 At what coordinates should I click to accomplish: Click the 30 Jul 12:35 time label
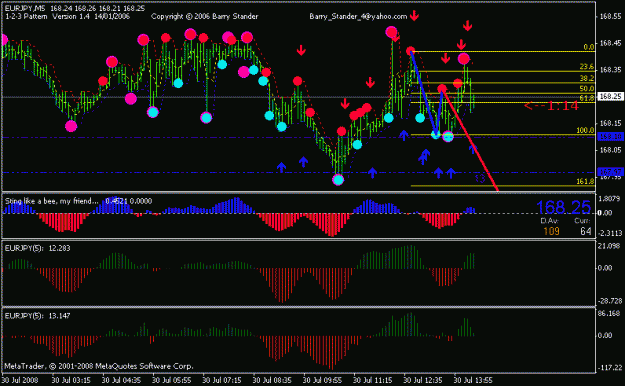click(423, 380)
